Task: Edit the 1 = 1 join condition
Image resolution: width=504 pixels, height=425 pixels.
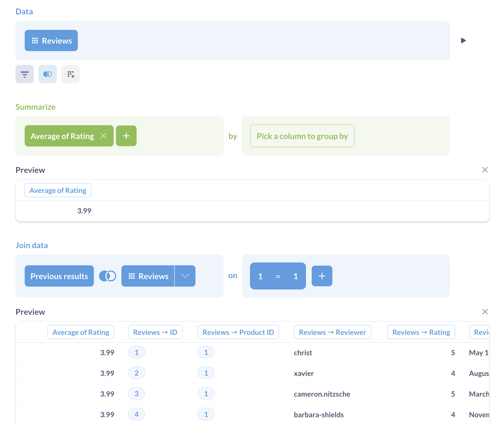Action: click(x=278, y=276)
